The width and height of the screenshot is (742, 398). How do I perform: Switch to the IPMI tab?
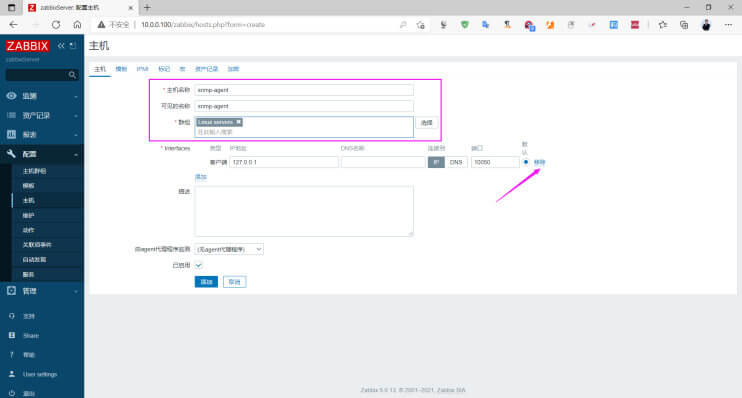[x=142, y=69]
